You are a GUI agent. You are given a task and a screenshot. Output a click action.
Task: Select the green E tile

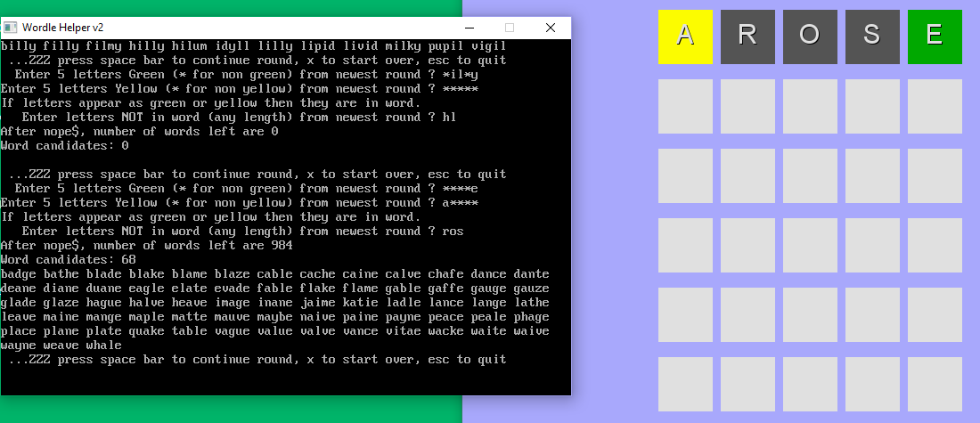click(935, 37)
